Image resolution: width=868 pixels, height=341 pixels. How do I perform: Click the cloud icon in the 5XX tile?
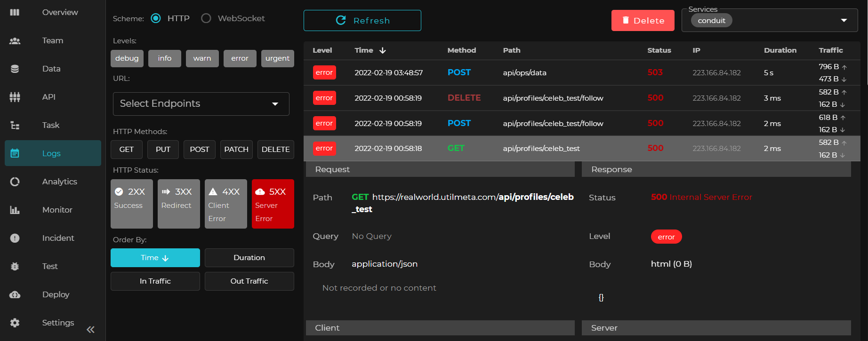[x=260, y=191]
